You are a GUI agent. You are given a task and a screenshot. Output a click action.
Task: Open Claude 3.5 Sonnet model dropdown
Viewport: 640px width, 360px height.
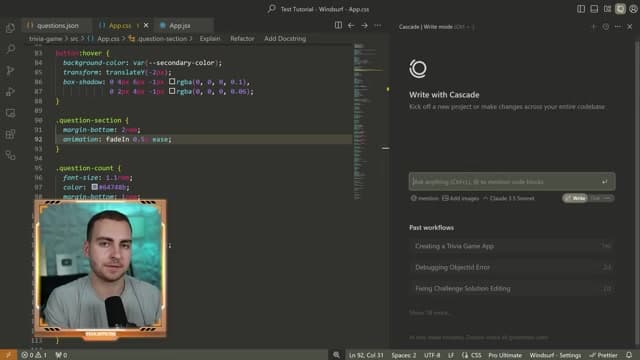click(x=509, y=198)
